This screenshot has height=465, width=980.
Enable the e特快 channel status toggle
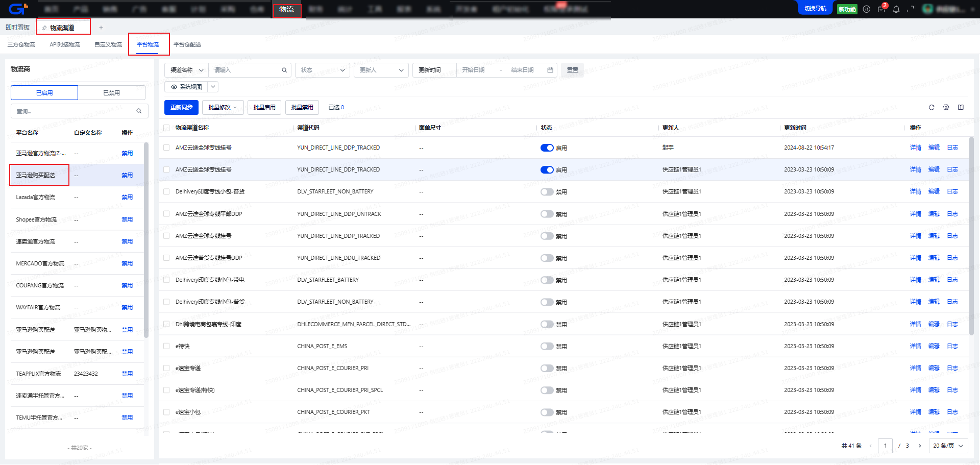tap(547, 347)
